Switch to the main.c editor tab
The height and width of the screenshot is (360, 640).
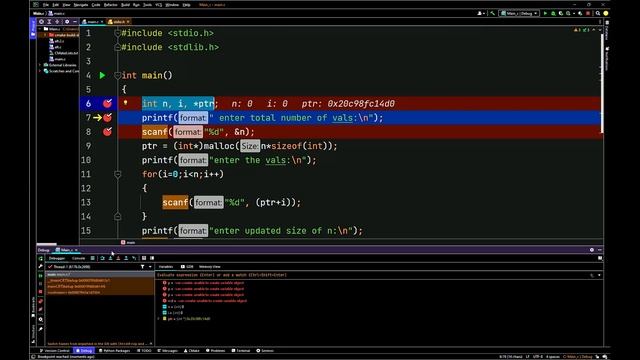point(92,22)
